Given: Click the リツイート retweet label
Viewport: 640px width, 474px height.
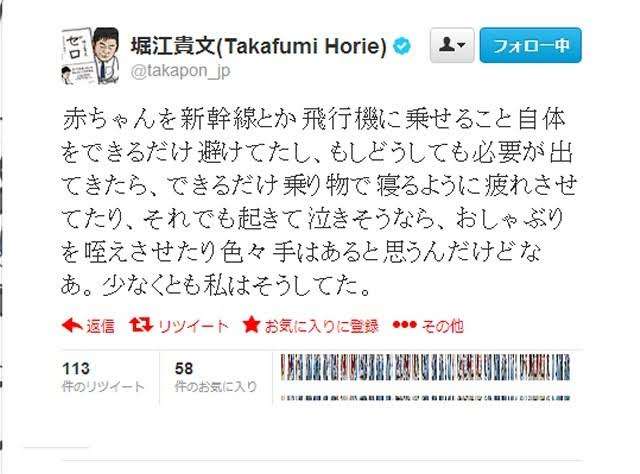Looking at the screenshot, I should point(193,326).
